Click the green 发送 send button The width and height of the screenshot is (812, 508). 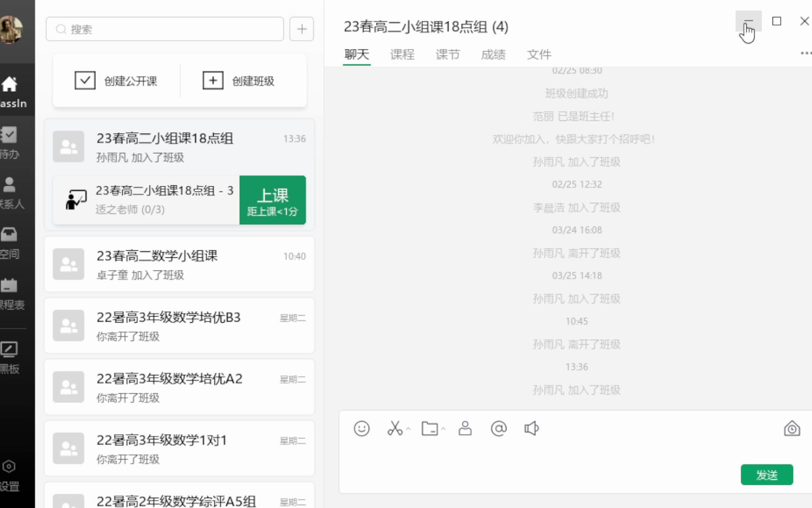[767, 475]
